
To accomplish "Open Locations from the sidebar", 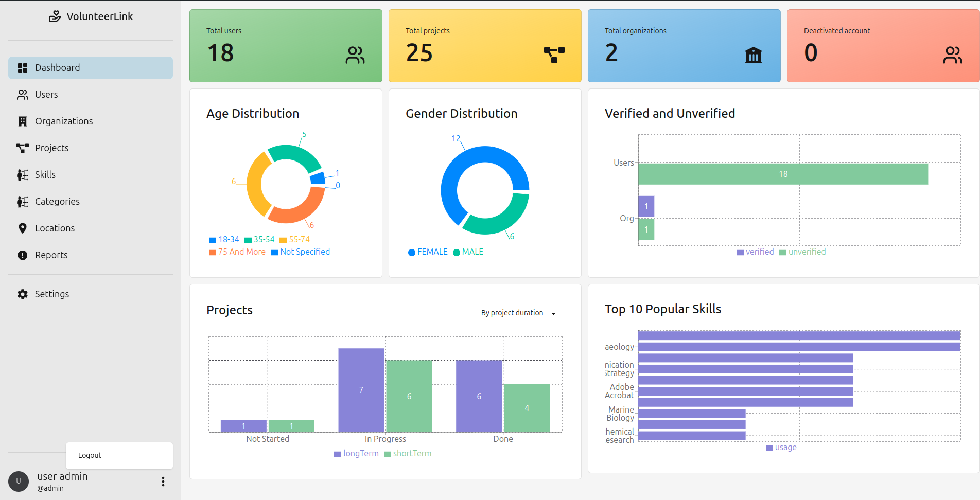I will tap(91, 228).
